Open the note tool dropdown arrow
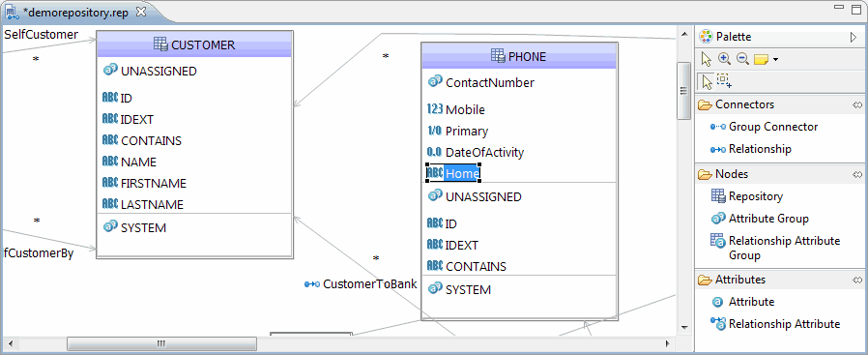The image size is (868, 355). pyautogui.click(x=775, y=60)
